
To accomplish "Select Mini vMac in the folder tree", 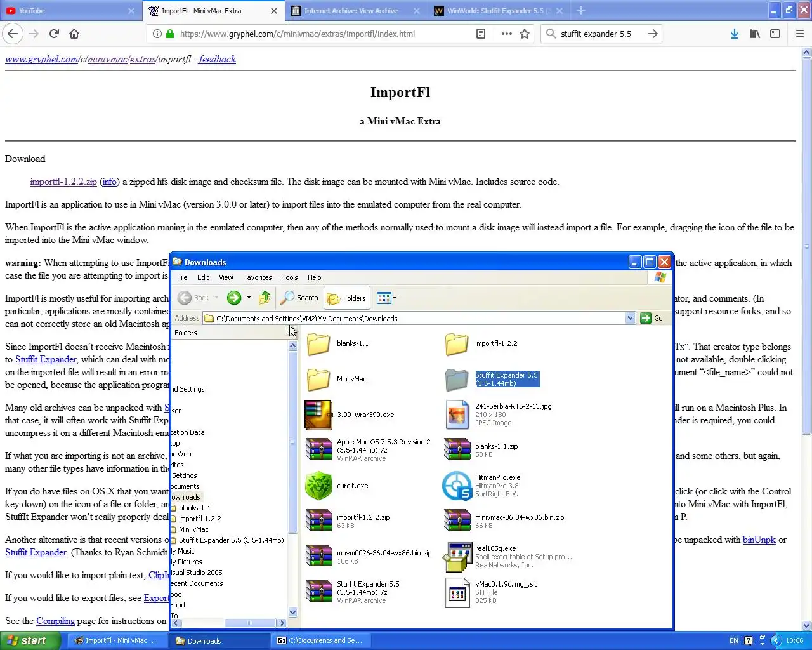I will coord(193,529).
